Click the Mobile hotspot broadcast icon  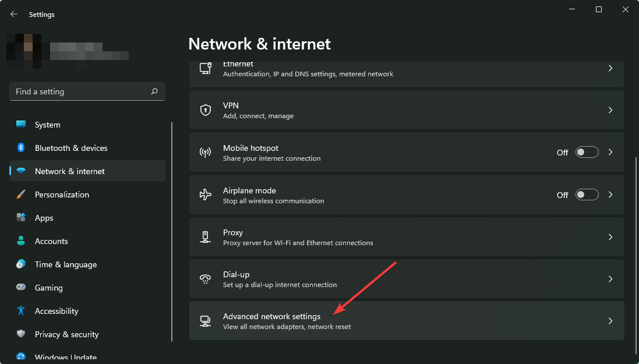(x=205, y=152)
